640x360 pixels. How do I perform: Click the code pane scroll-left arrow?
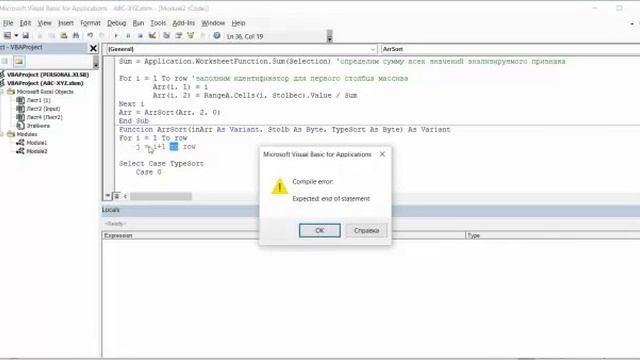125,196
